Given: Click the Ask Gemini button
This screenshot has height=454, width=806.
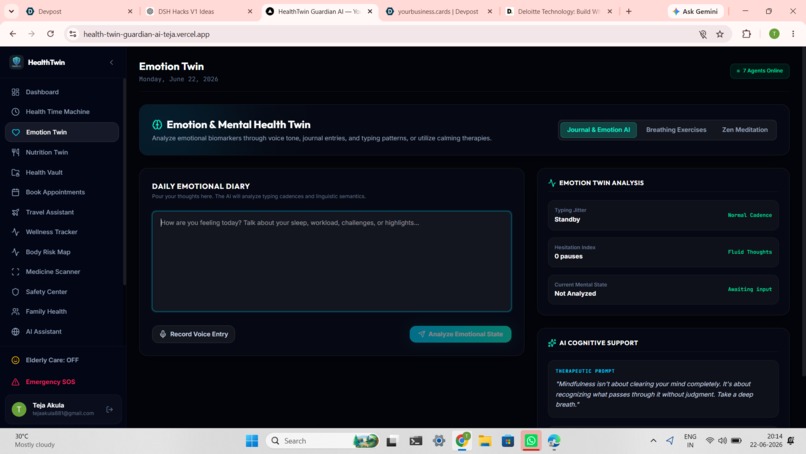Looking at the screenshot, I should tap(695, 11).
